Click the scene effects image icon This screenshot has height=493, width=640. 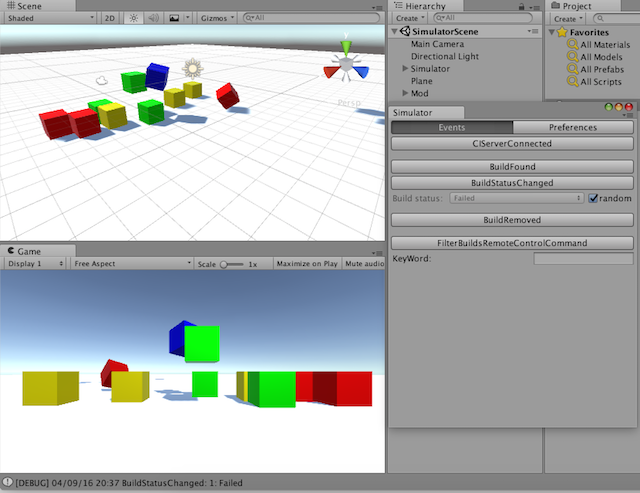(x=174, y=18)
